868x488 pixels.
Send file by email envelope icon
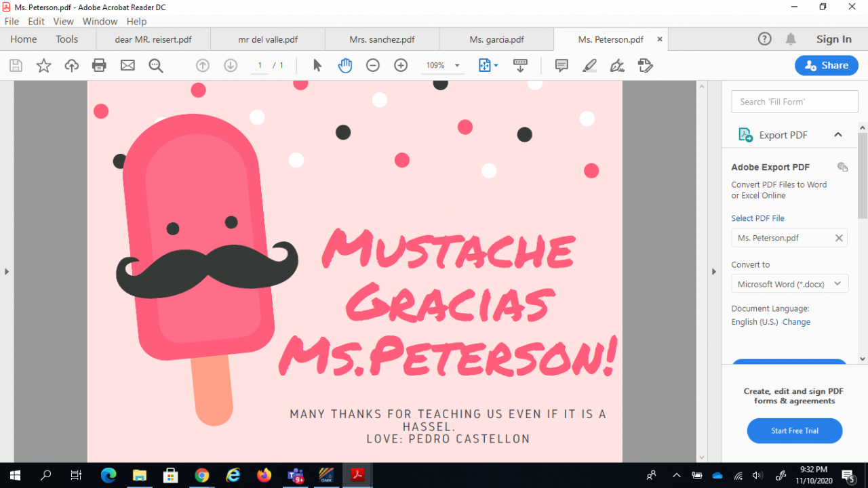coord(127,66)
